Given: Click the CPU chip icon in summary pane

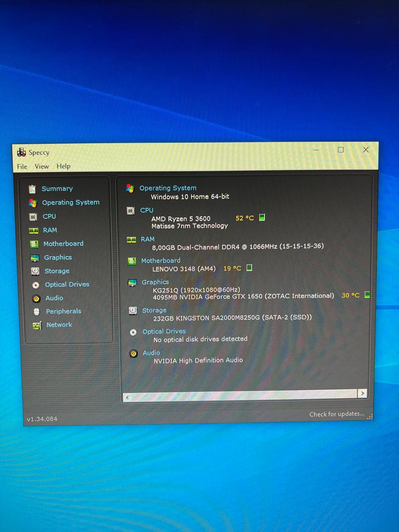Looking at the screenshot, I should tap(131, 211).
